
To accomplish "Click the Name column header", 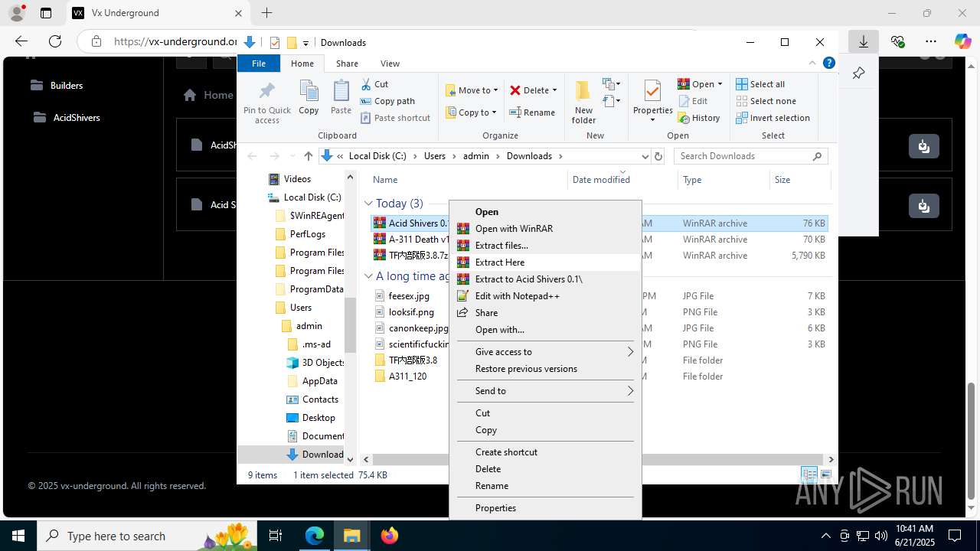I will [x=385, y=180].
